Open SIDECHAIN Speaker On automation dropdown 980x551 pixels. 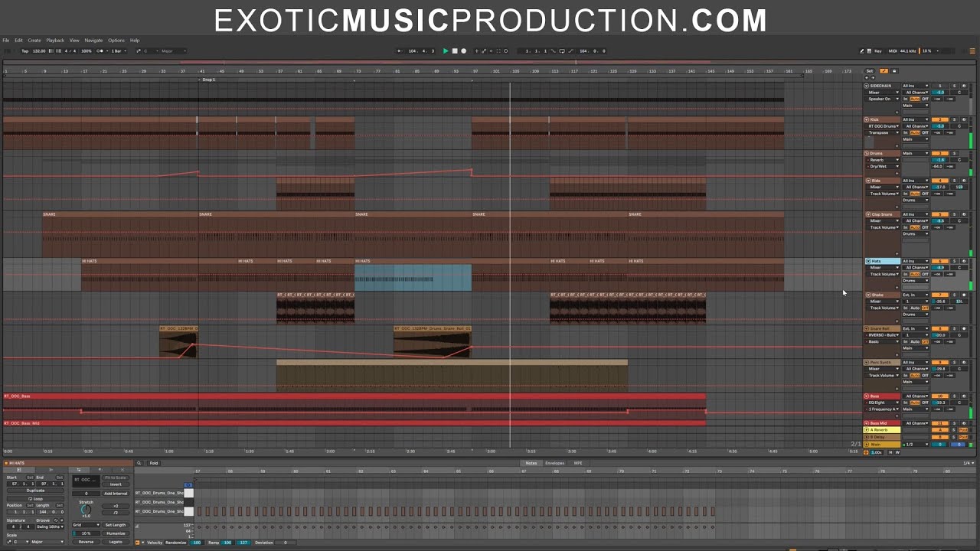coord(883,99)
